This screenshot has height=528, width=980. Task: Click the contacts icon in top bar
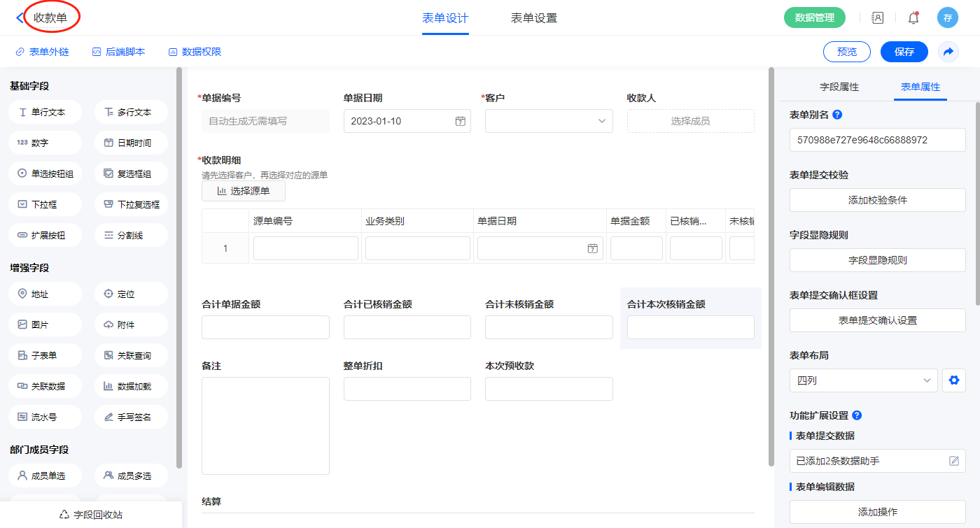point(877,18)
